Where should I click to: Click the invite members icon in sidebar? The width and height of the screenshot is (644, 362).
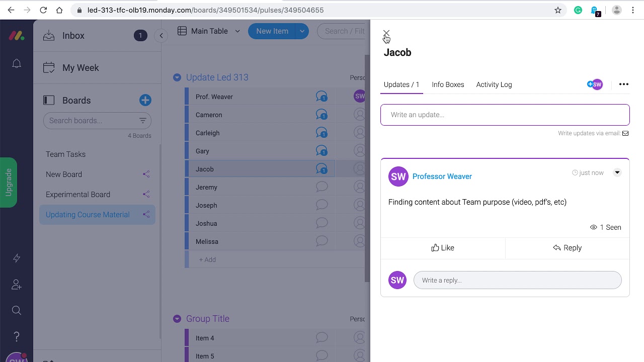(x=17, y=285)
